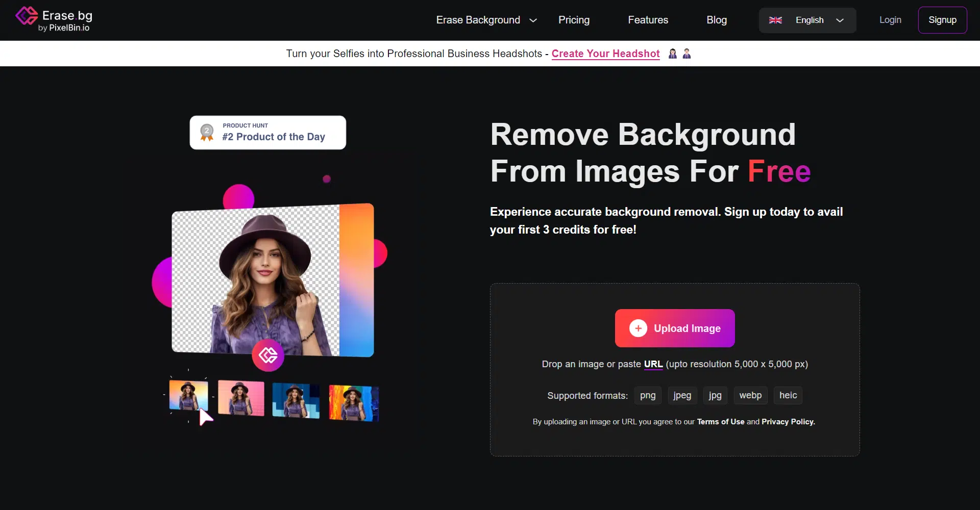The width and height of the screenshot is (980, 510).
Task: Click the Product Hunt medal badge icon
Action: click(207, 133)
